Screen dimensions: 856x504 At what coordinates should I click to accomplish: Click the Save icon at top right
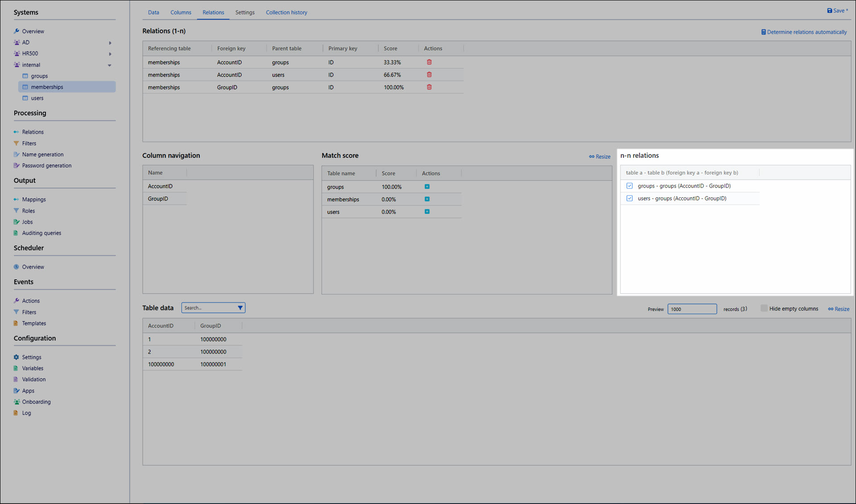[829, 11]
